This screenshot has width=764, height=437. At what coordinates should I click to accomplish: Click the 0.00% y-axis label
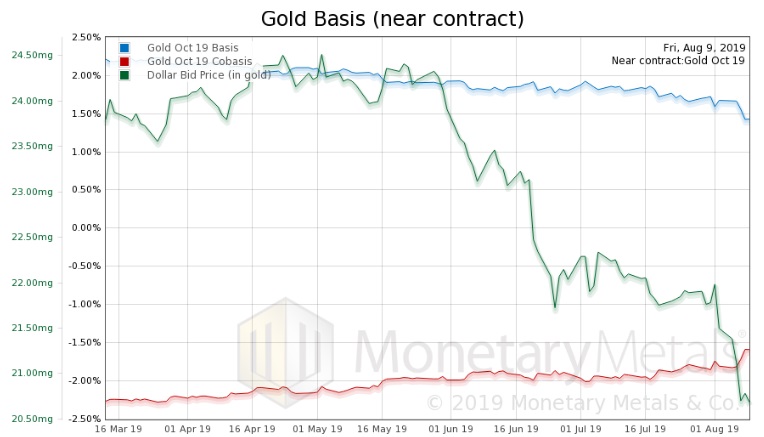tap(84, 228)
